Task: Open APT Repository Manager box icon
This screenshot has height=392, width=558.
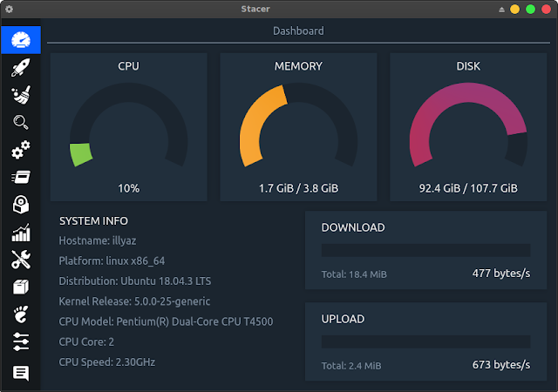Action: coord(21,287)
